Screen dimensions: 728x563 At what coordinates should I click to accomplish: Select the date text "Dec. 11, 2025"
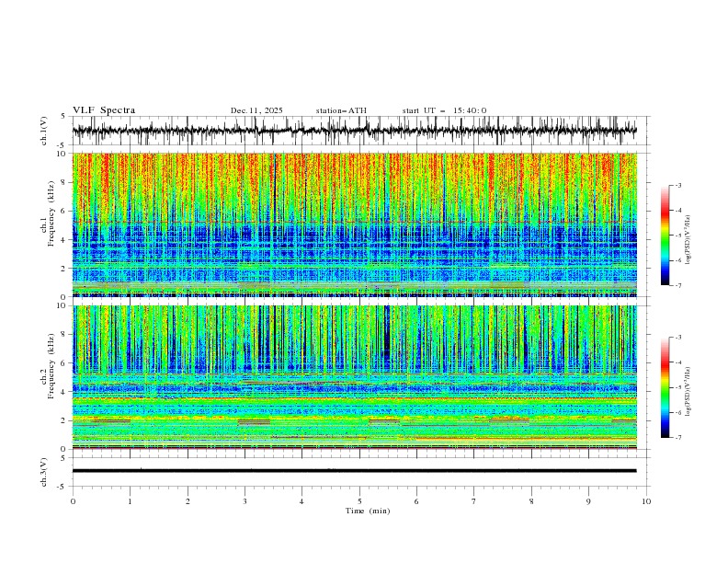tap(256, 110)
